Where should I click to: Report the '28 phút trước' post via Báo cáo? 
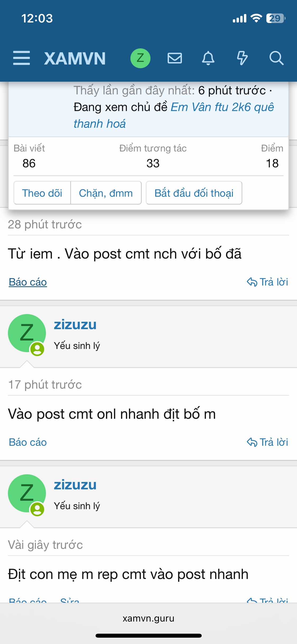click(x=28, y=282)
